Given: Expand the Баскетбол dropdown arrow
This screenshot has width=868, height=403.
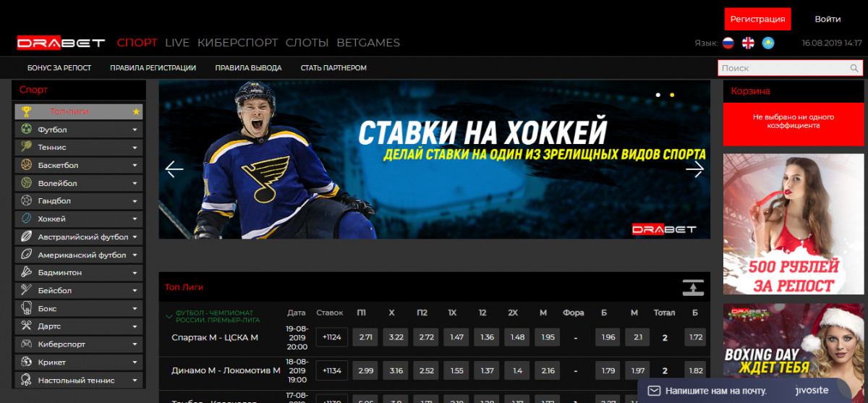Looking at the screenshot, I should (x=135, y=166).
